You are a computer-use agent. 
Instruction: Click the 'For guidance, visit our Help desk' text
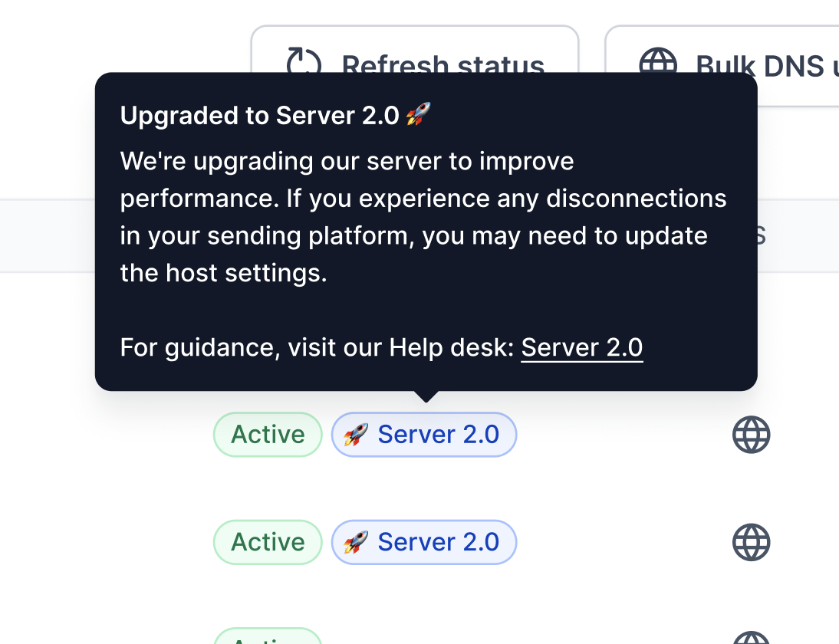point(317,347)
